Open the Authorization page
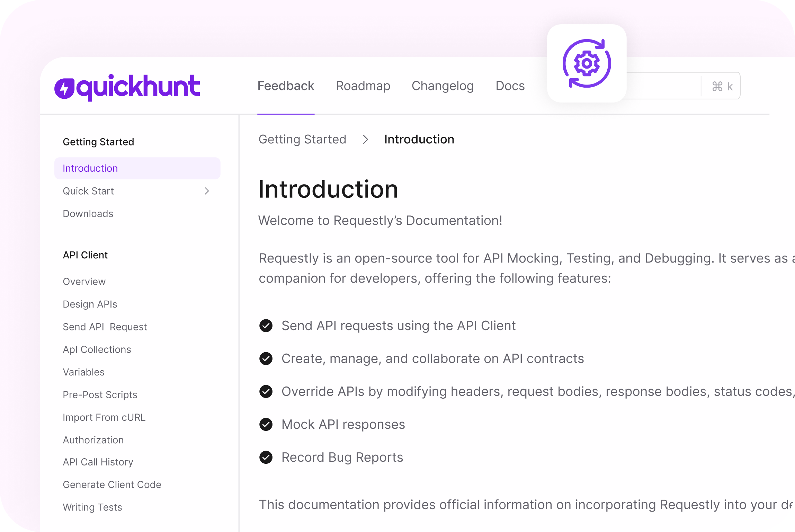795x532 pixels. tap(93, 440)
